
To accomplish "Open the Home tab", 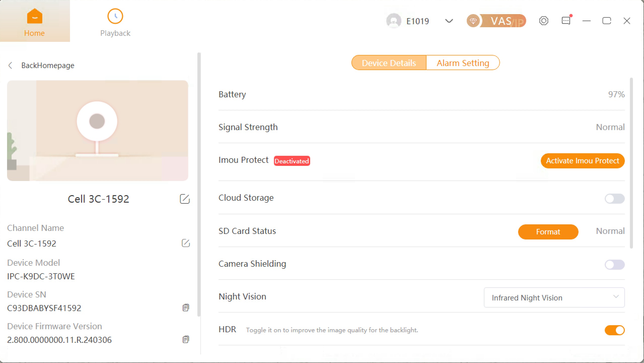I will click(x=35, y=21).
